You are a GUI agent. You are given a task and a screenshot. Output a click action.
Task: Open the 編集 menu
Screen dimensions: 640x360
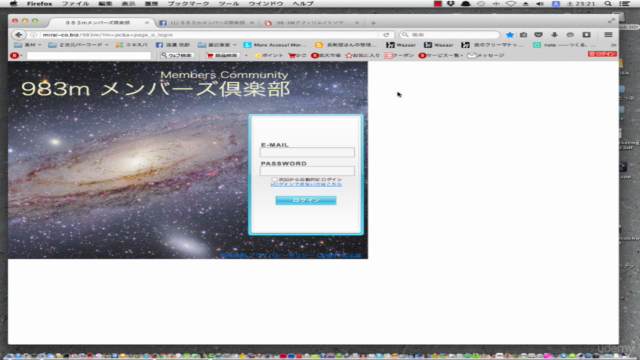(105, 4)
